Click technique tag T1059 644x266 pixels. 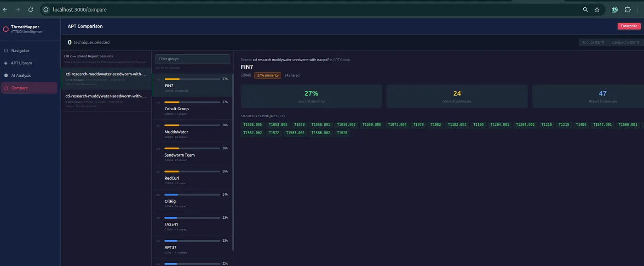point(299,125)
